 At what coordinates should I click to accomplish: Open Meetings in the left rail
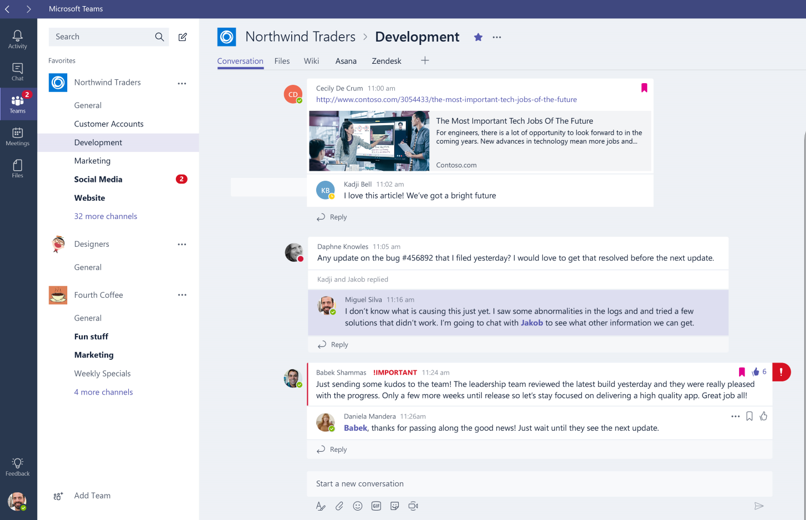point(18,136)
